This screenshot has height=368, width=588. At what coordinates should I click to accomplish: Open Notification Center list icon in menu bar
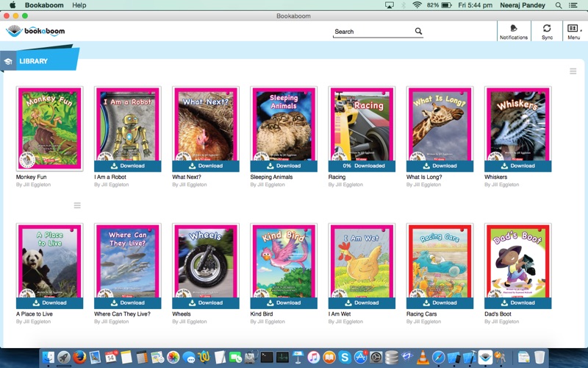pos(573,5)
